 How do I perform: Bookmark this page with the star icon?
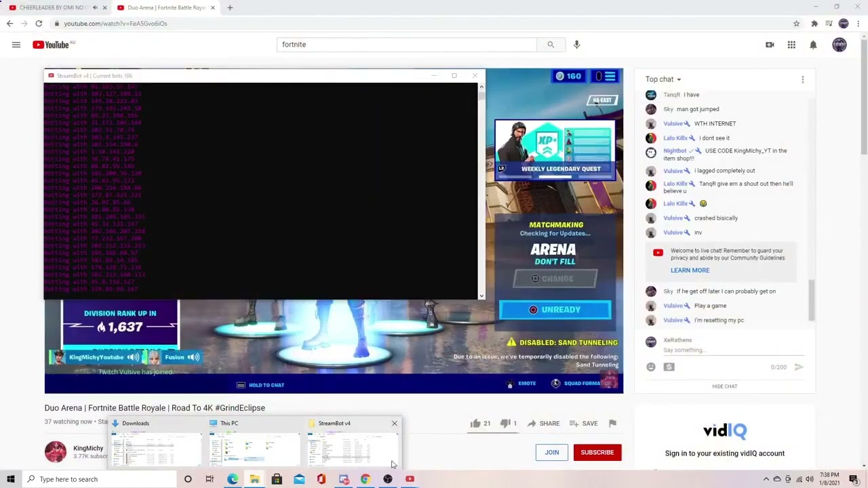click(x=796, y=24)
